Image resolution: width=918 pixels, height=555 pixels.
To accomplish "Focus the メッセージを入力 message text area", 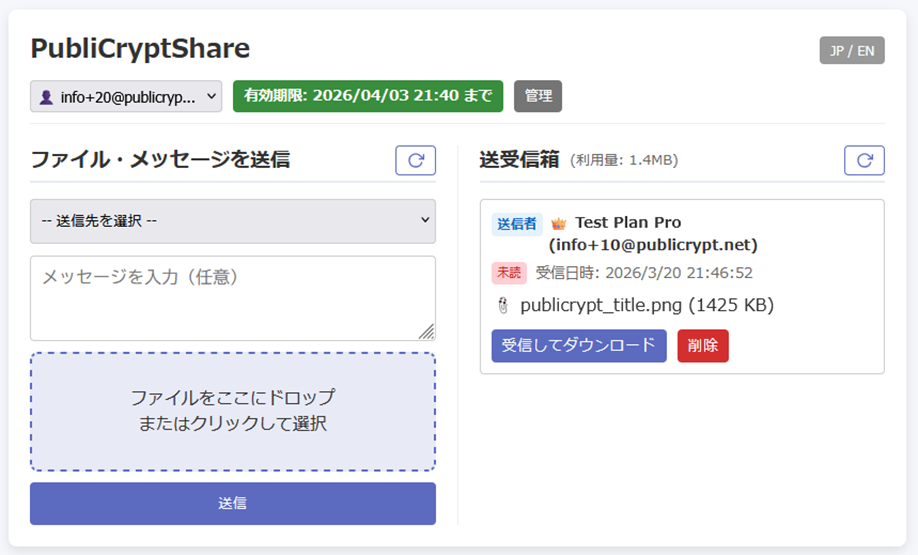I will point(232,298).
